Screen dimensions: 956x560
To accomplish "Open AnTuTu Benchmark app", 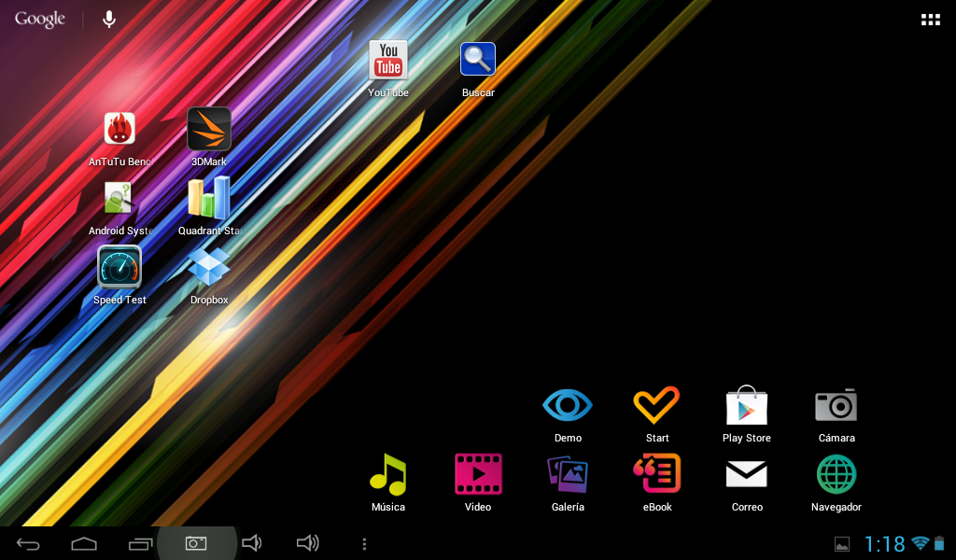I will 119,131.
